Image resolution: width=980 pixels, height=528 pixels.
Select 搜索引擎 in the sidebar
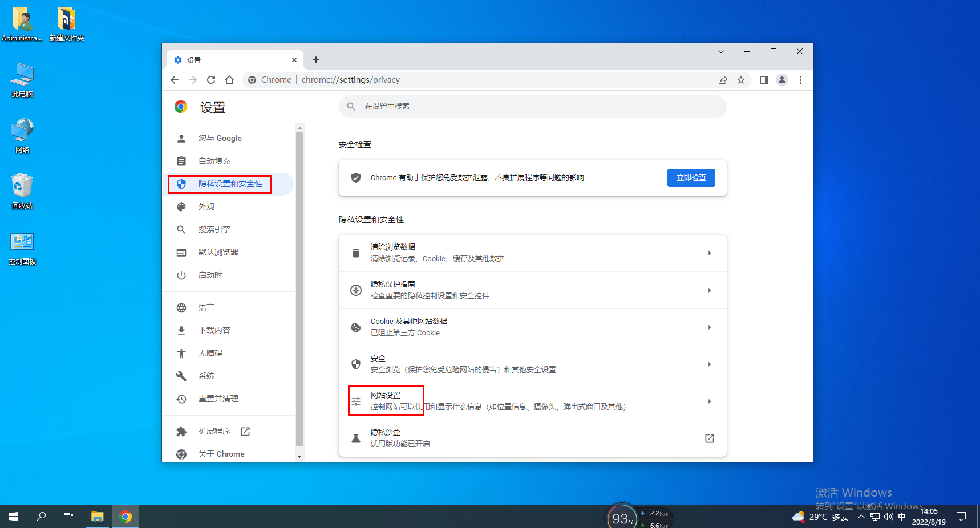(216, 229)
